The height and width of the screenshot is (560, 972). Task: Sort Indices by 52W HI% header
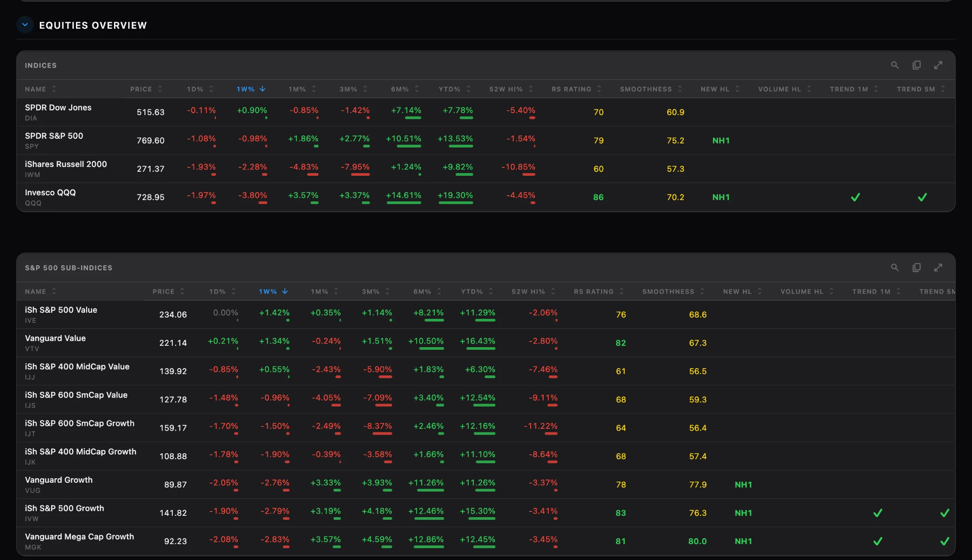(511, 89)
